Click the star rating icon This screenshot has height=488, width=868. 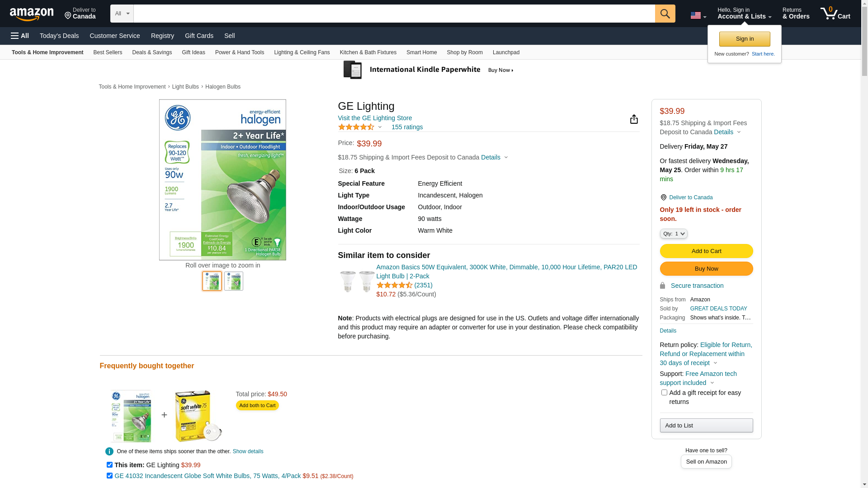coord(356,127)
